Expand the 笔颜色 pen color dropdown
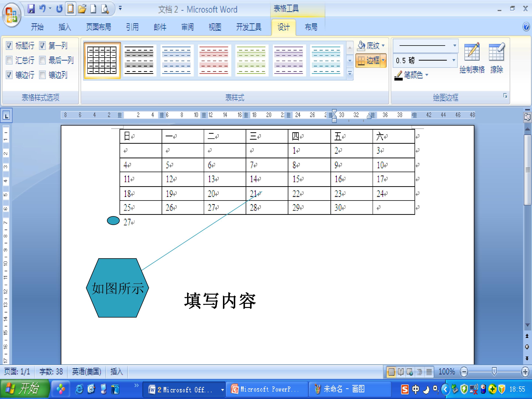 pyautogui.click(x=427, y=75)
